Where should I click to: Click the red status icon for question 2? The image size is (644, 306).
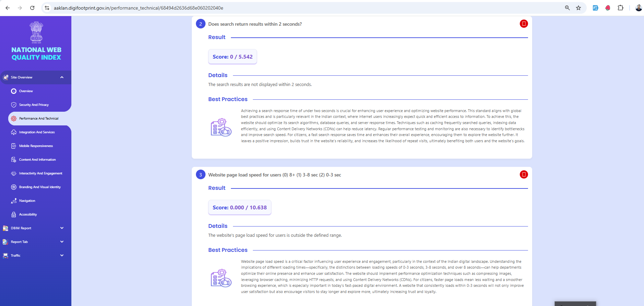(x=524, y=24)
